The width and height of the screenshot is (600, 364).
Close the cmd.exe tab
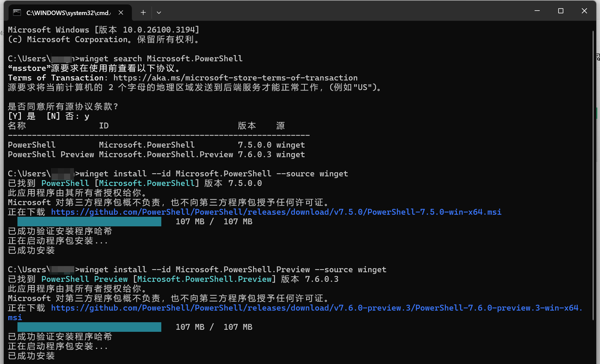[x=121, y=13]
